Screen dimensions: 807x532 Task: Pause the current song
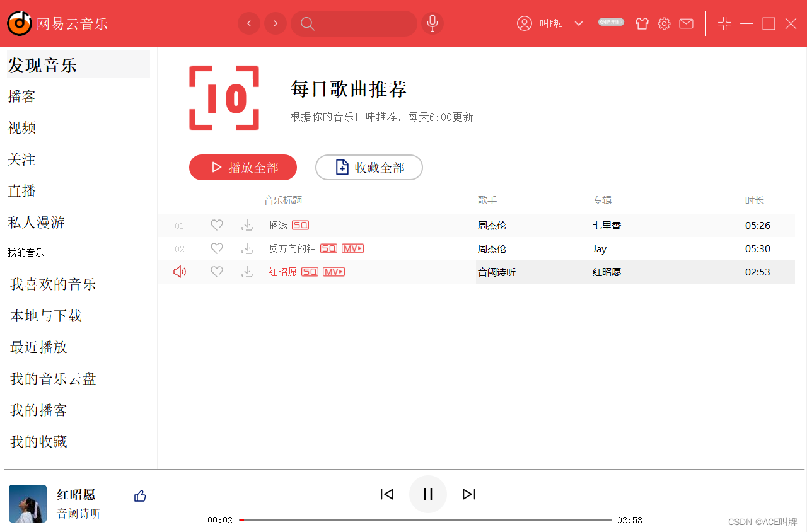(x=428, y=494)
